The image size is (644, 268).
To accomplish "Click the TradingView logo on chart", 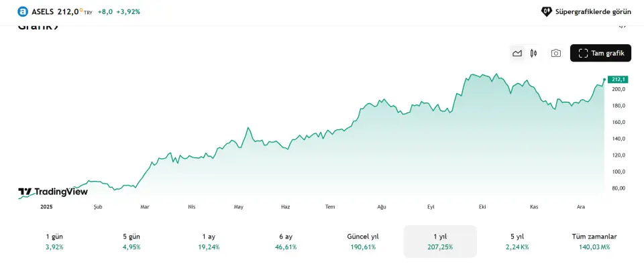I will point(53,192).
